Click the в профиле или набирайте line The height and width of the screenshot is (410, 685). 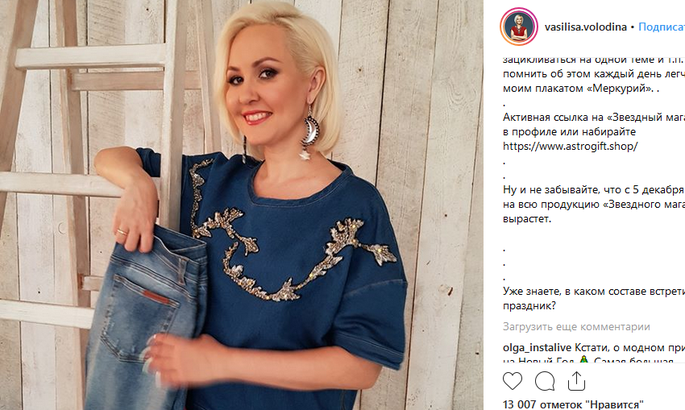point(569,132)
